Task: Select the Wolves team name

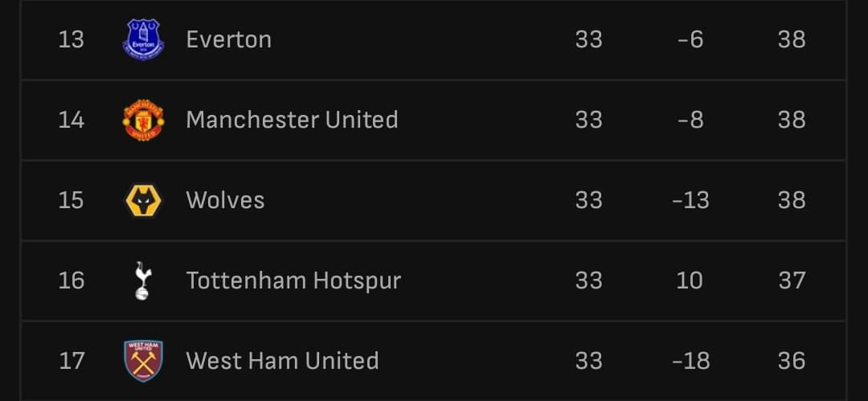Action: point(225,200)
